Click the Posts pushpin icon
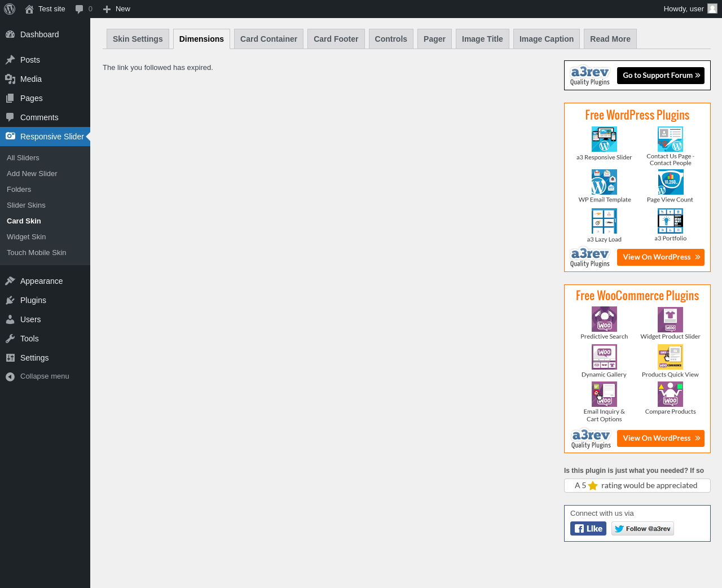 (10, 60)
